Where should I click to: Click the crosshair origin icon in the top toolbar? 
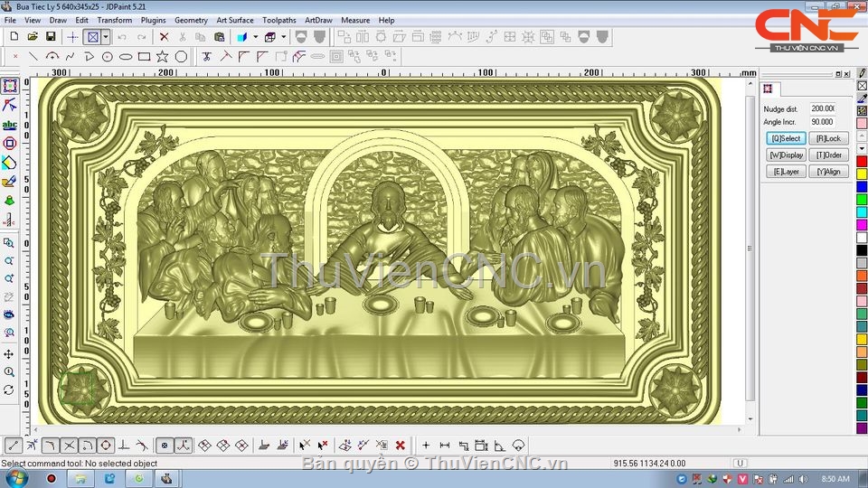coord(72,37)
